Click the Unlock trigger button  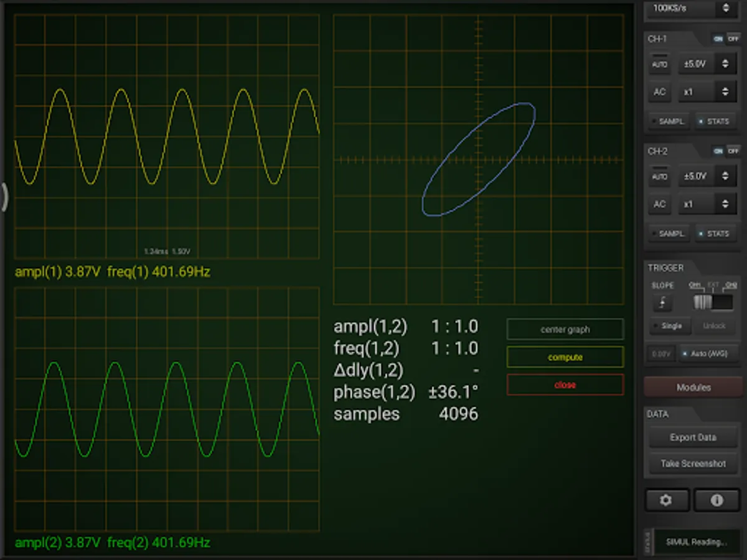(714, 326)
